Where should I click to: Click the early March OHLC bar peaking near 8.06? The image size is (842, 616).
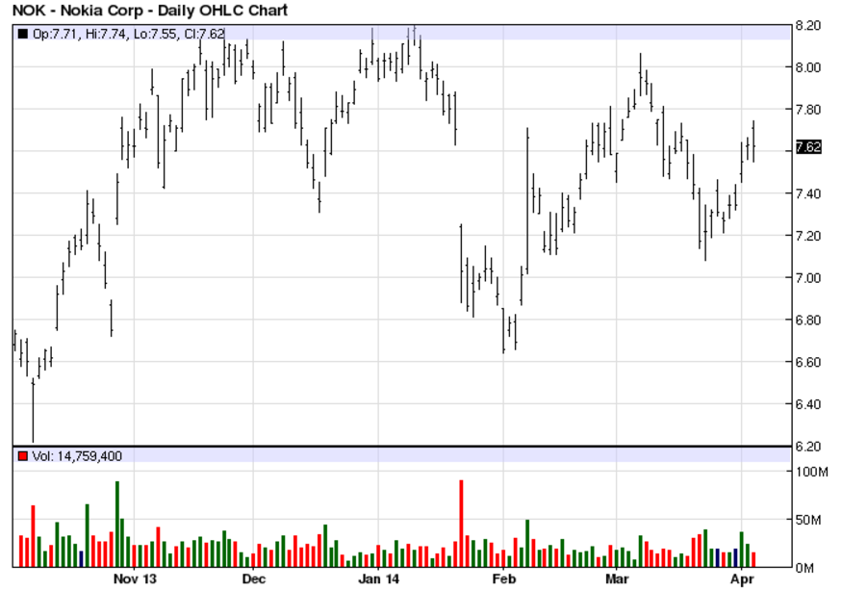641,75
